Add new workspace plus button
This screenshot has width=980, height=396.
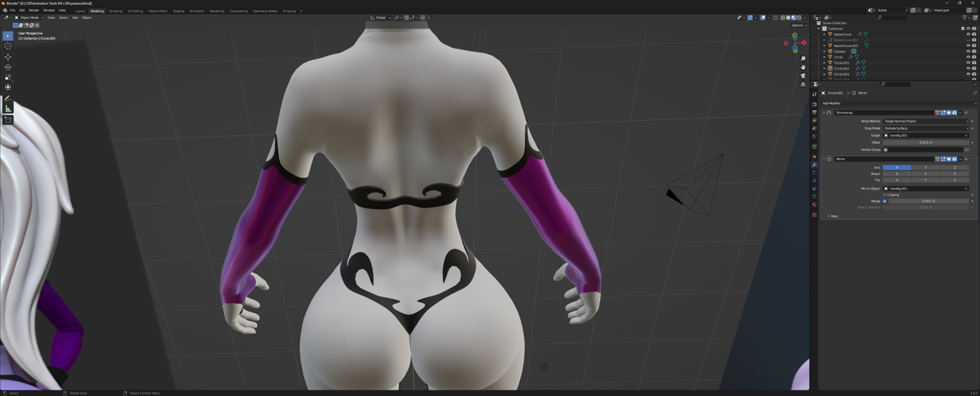pos(301,11)
